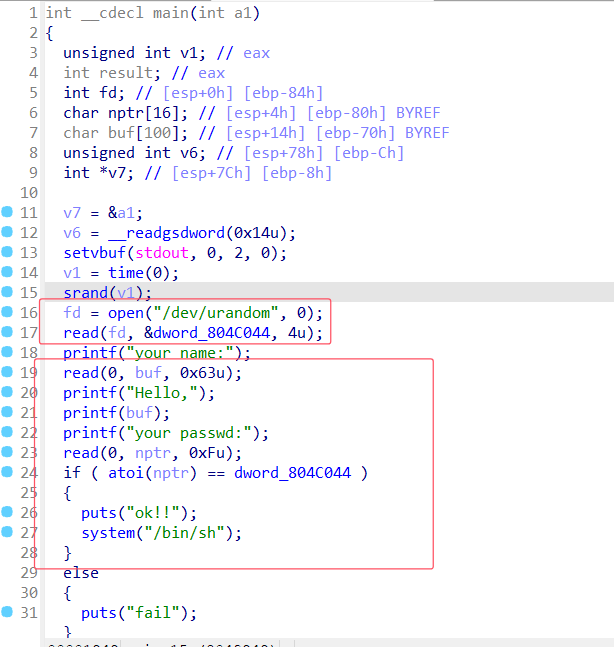This screenshot has width=614, height=647.
Task: Toggle breakpoint at line 26 puts call
Action: tap(8, 513)
